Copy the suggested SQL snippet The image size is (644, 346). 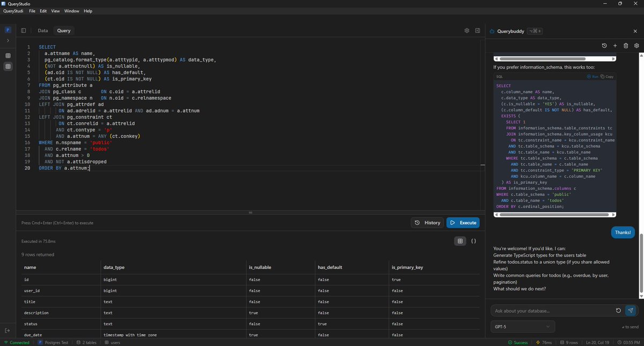pyautogui.click(x=608, y=77)
